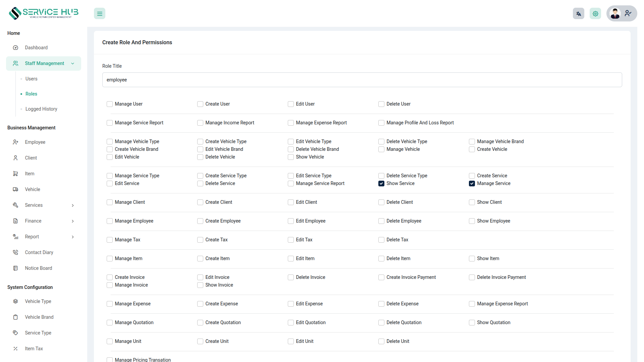Viewport: 644px width, 362px height.
Task: Expand the Finance submenu chevron
Action: point(72,221)
